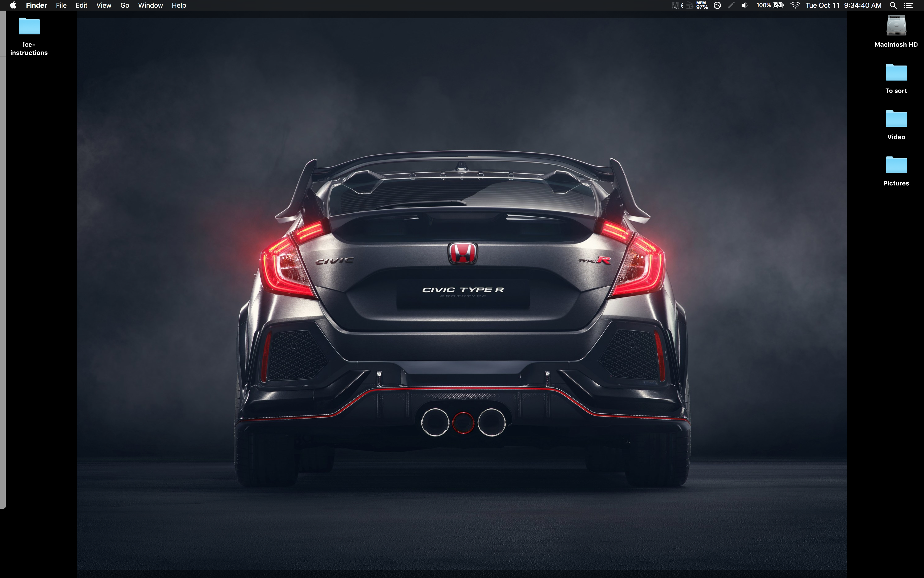Click the Video label text
Image resolution: width=924 pixels, height=578 pixels.
point(896,137)
